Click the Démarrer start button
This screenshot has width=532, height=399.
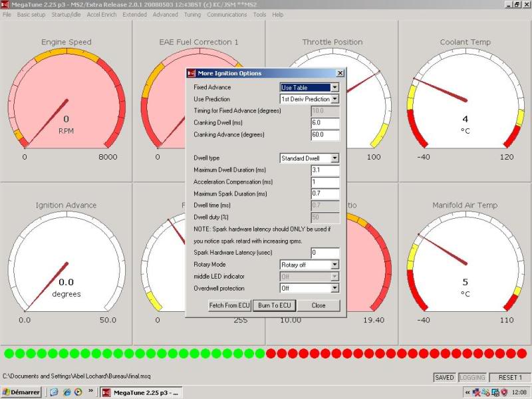point(21,392)
